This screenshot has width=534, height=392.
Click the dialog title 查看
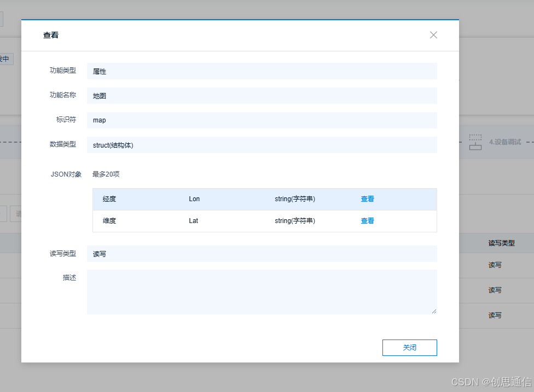click(51, 35)
